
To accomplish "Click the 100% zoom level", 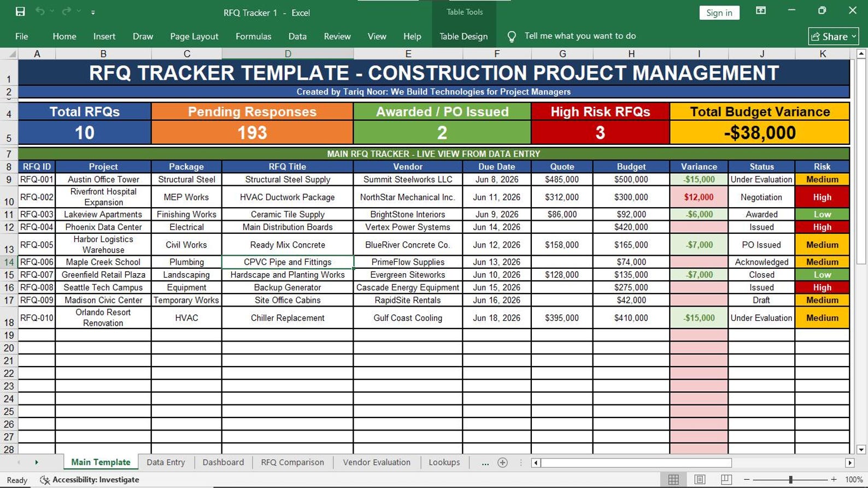I will (854, 480).
